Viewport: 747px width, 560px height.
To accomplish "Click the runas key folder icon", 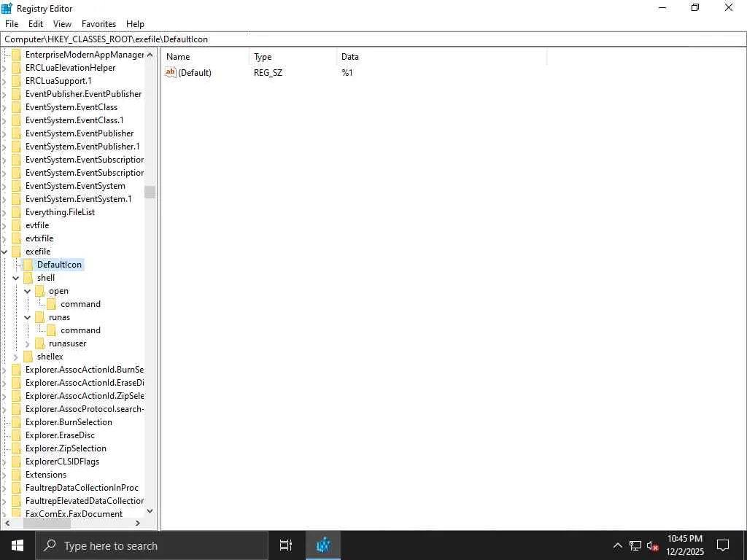I will point(40,317).
